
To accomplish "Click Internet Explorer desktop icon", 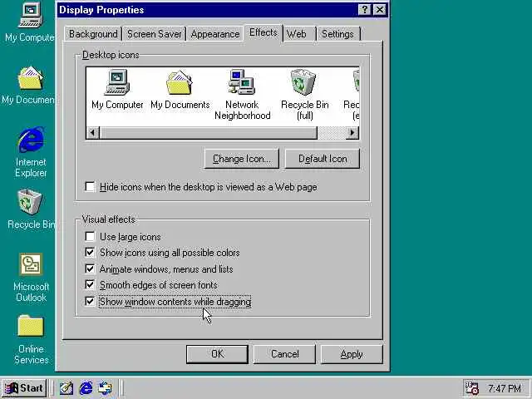I will pos(31,152).
